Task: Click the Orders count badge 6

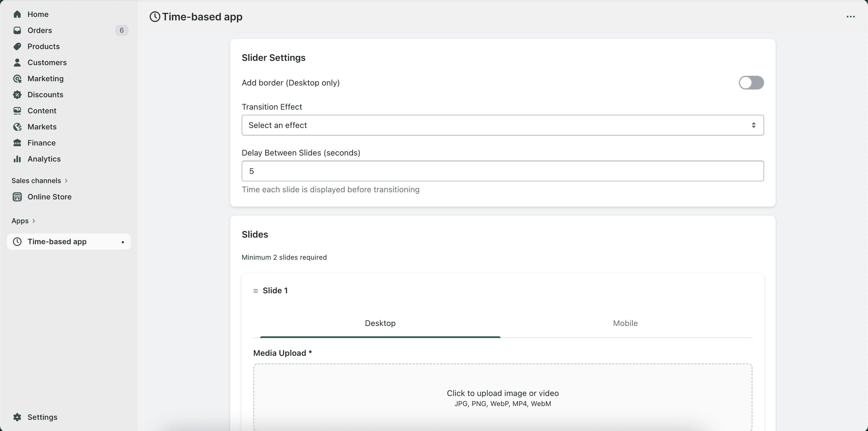Action: click(x=122, y=30)
